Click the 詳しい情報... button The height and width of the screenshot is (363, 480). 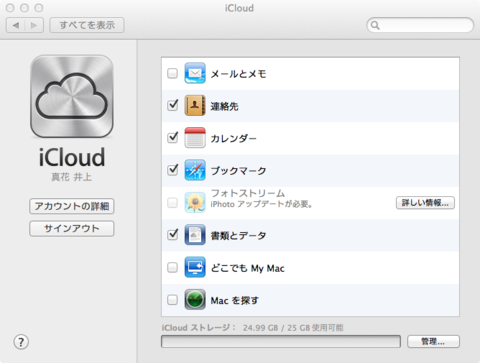[x=425, y=203]
